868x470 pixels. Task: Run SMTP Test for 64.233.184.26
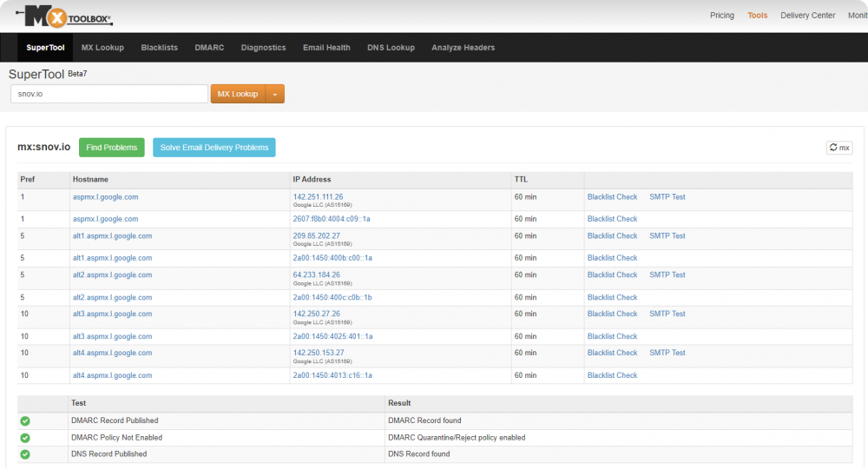pyautogui.click(x=667, y=275)
